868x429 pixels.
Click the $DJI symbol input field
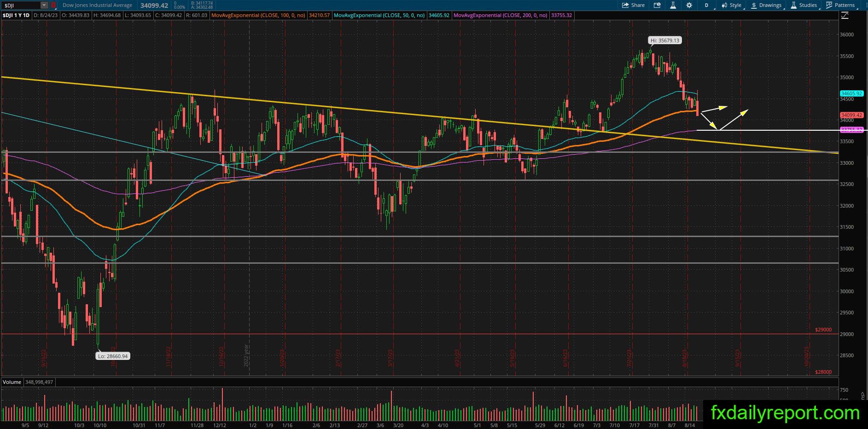pos(21,5)
